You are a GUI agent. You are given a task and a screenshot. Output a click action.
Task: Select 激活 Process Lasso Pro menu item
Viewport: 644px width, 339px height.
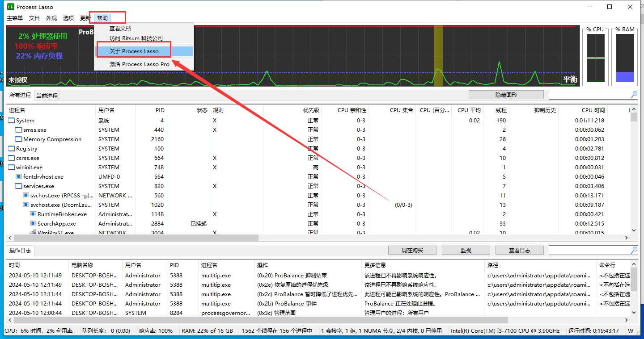[140, 64]
